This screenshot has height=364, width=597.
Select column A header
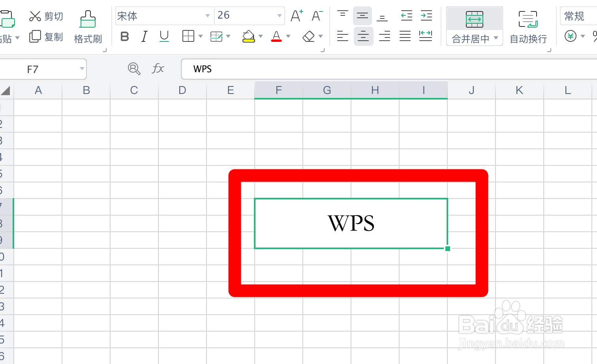click(x=38, y=90)
